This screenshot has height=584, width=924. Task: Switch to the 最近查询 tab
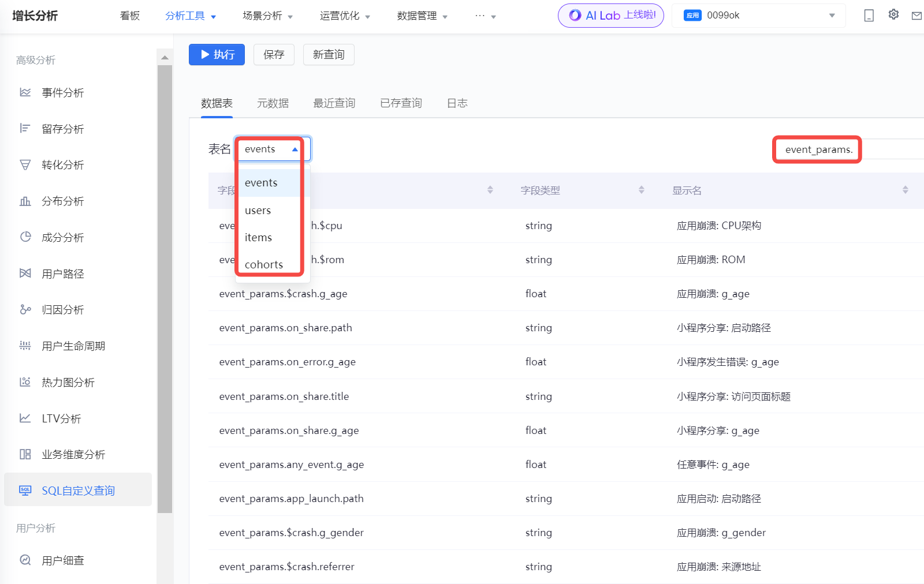click(x=334, y=103)
